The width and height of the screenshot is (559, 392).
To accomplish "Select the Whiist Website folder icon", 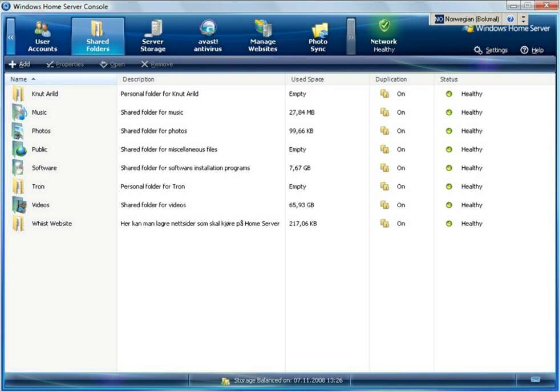I will [18, 224].
